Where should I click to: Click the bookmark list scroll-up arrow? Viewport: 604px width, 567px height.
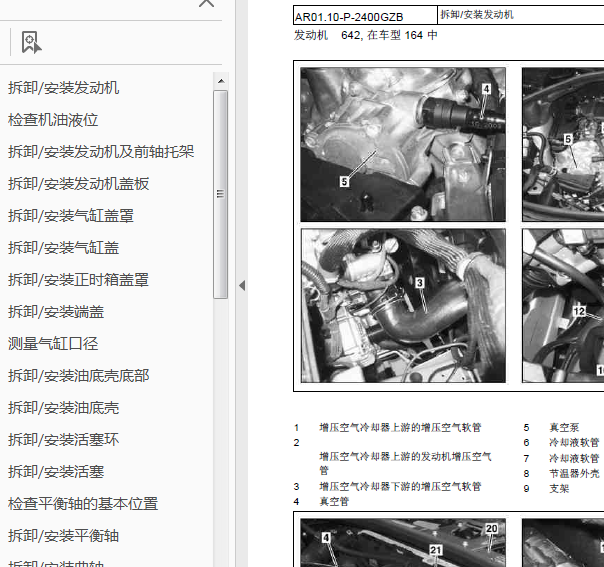point(221,81)
